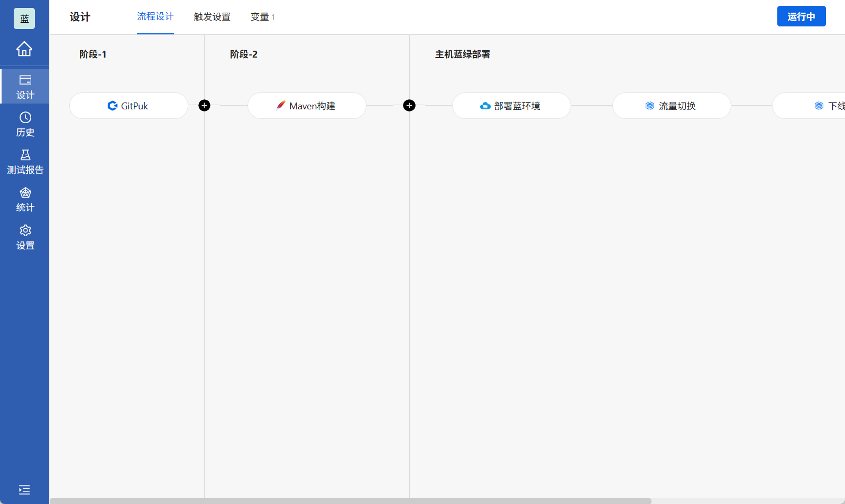Click the 设计 page heading
845x504 pixels.
tap(80, 17)
